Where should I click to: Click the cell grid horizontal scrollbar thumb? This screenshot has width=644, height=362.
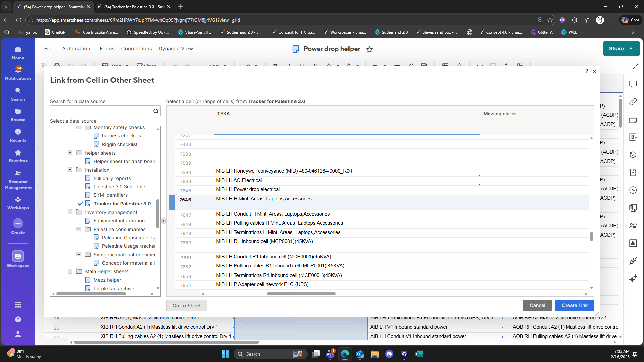[x=301, y=294]
